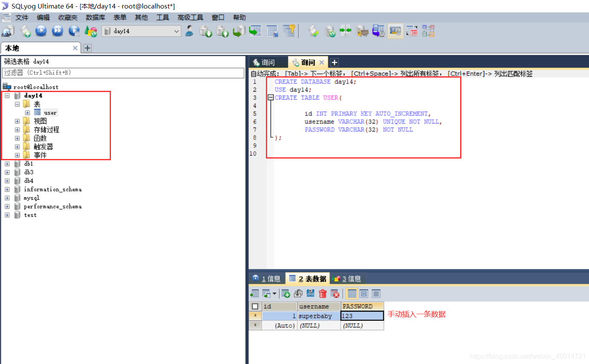Click the superbaby username cell
The height and width of the screenshot is (364, 589).
coord(319,316)
